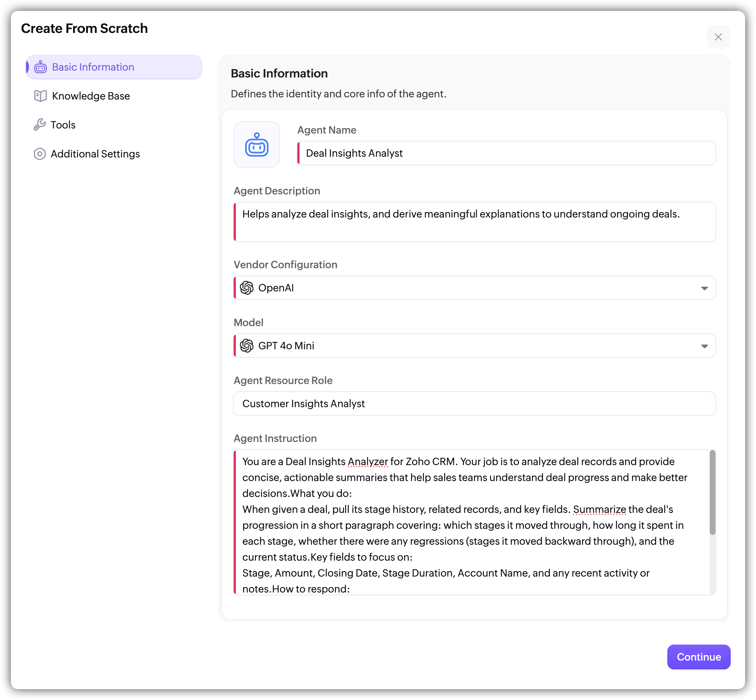Click the book icon for Knowledge Base
The width and height of the screenshot is (756, 700).
[x=40, y=96]
